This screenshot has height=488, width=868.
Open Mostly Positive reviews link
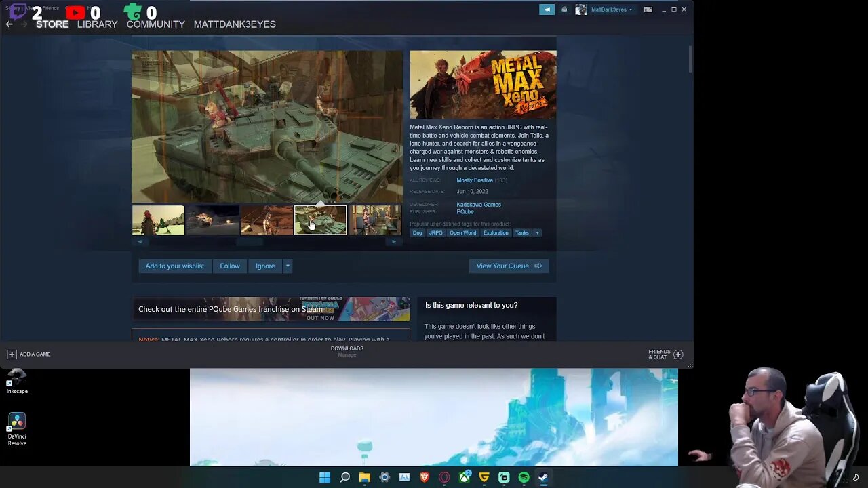click(x=475, y=180)
